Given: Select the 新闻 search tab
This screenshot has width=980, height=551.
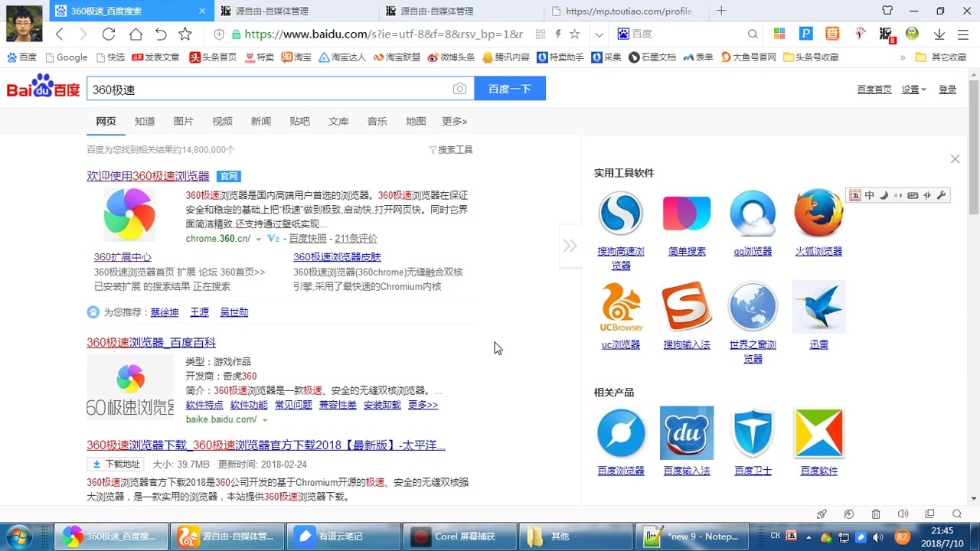Looking at the screenshot, I should coord(261,121).
